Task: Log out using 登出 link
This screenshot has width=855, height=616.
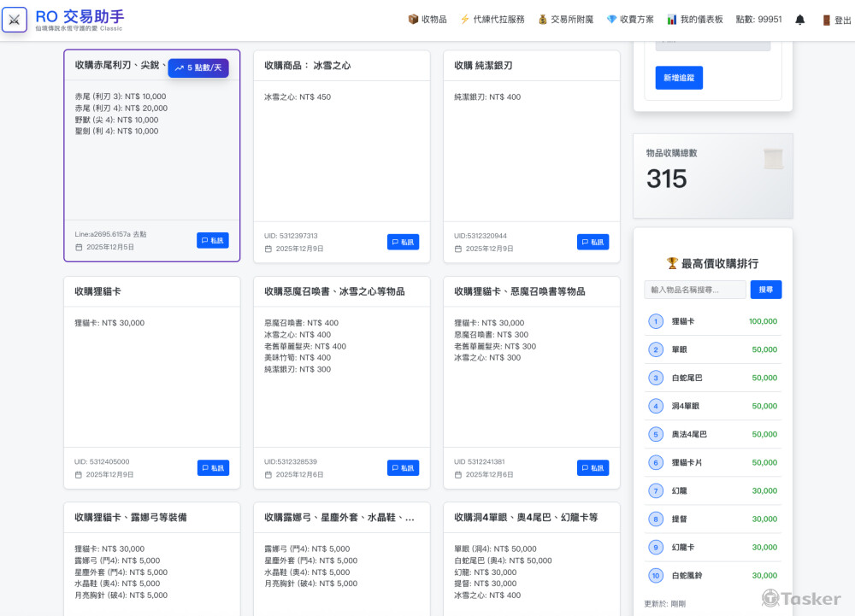Action: pyautogui.click(x=836, y=20)
